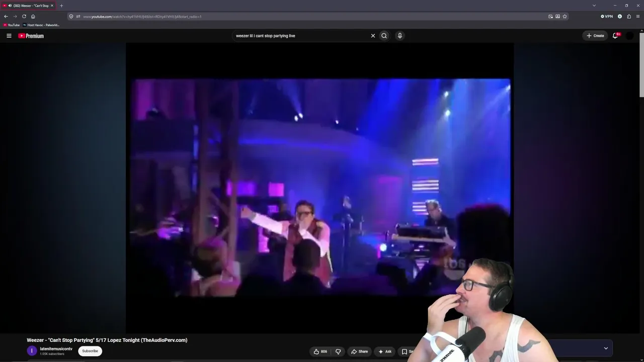
Task: Visit the latenitemusicontv channel name
Action: click(56, 349)
